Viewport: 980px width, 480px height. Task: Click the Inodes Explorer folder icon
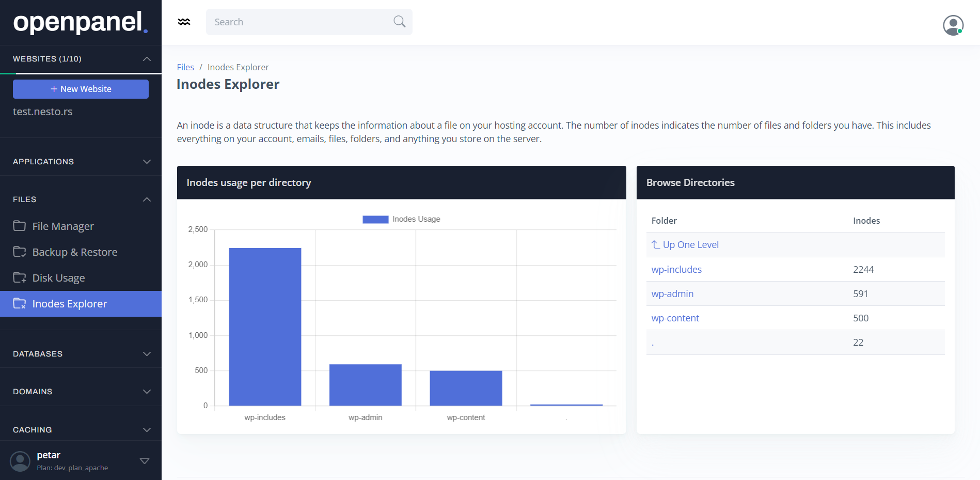20,304
